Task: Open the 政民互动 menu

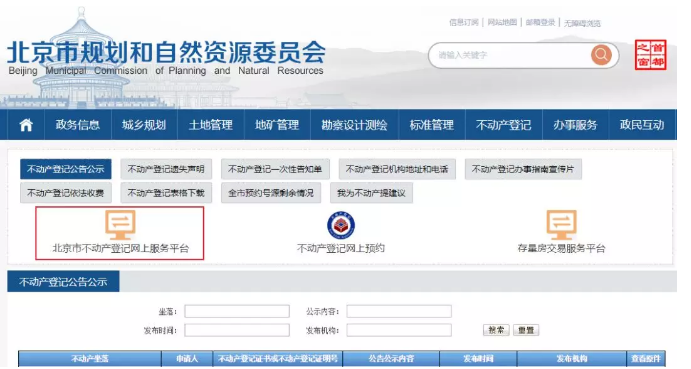Action: click(642, 125)
